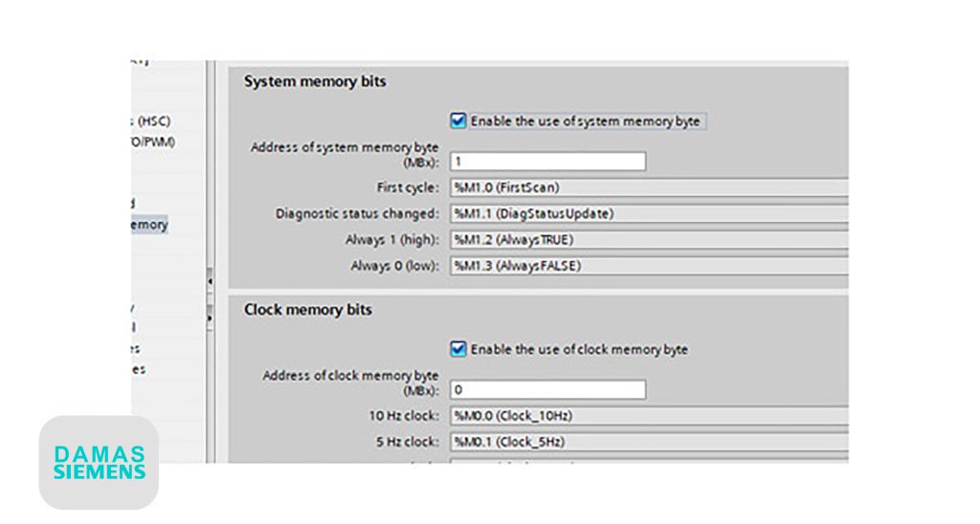This screenshot has height=524, width=980.
Task: Click the left-pointing collapse arrow on the splitter
Action: (x=210, y=282)
